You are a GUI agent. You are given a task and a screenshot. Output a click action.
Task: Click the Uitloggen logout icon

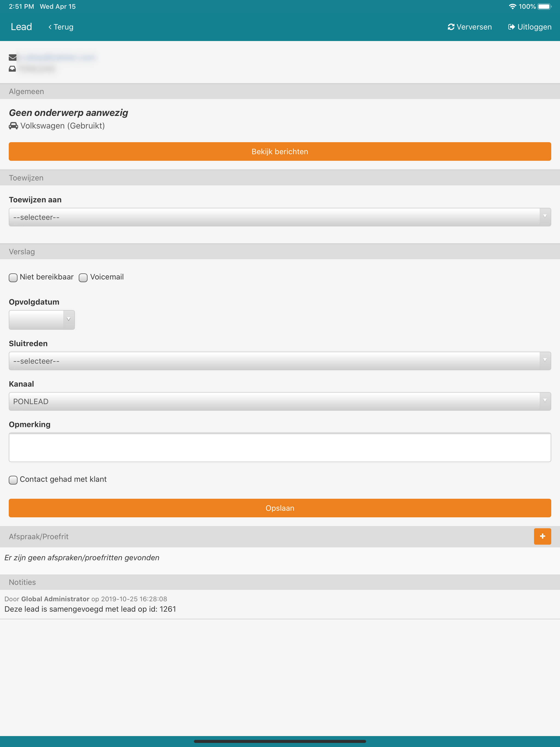pos(511,27)
